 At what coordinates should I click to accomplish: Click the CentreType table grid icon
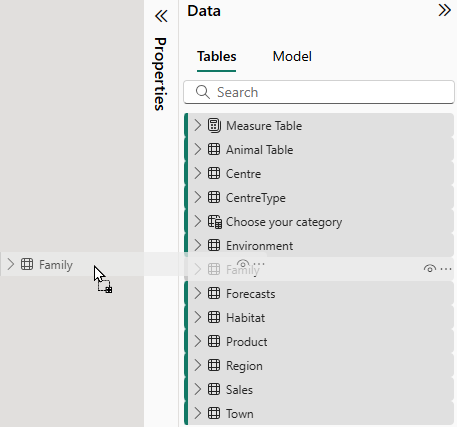(x=214, y=198)
